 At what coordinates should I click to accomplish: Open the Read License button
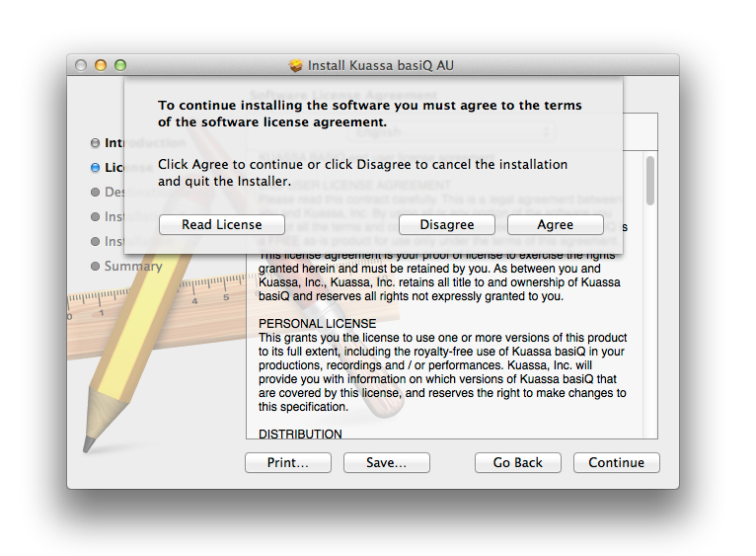click(x=222, y=224)
